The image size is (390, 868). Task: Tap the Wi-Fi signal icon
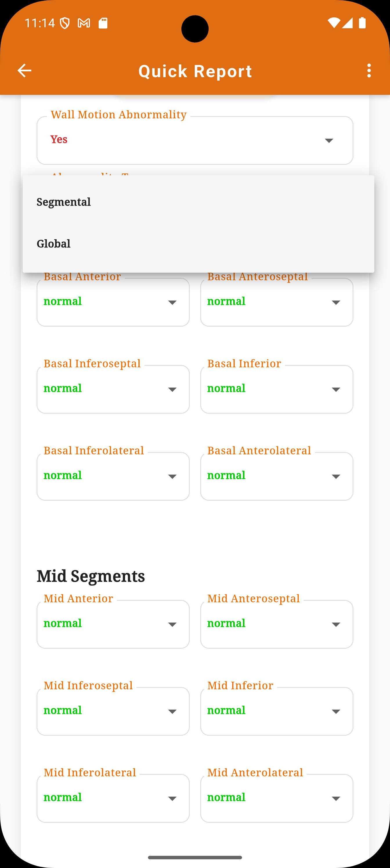[x=334, y=23]
